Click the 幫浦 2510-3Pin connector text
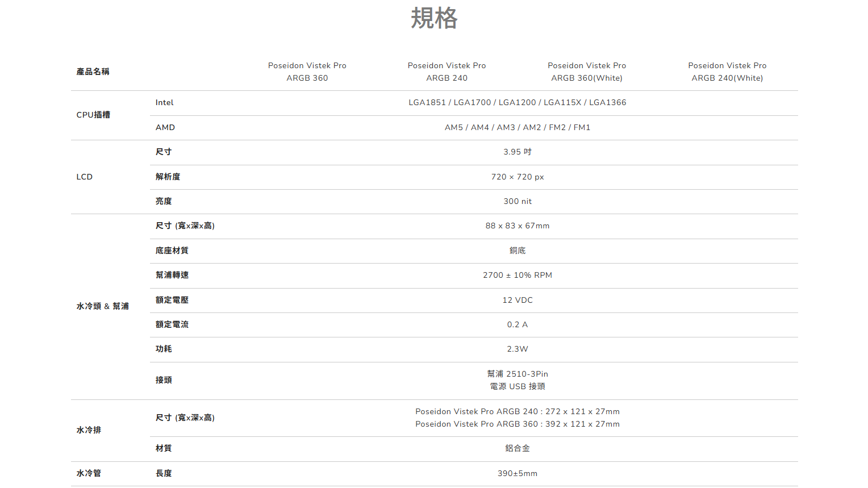Image resolution: width=868 pixels, height=488 pixels. tap(518, 374)
